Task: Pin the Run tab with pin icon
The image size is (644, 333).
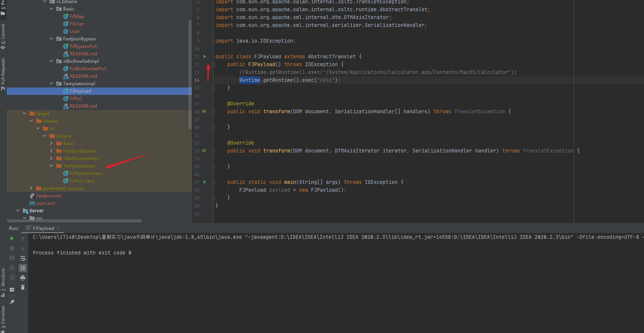Action: [12, 302]
